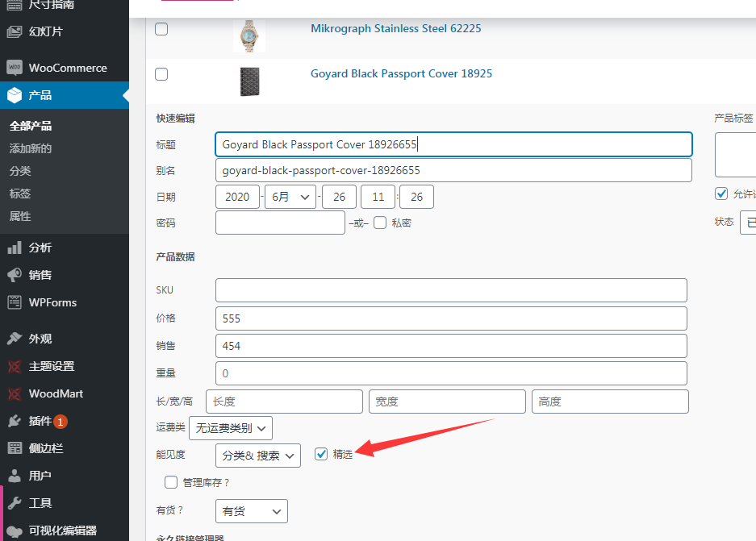Click the 分析 bar chart icon
This screenshot has height=541, width=756.
point(15,248)
